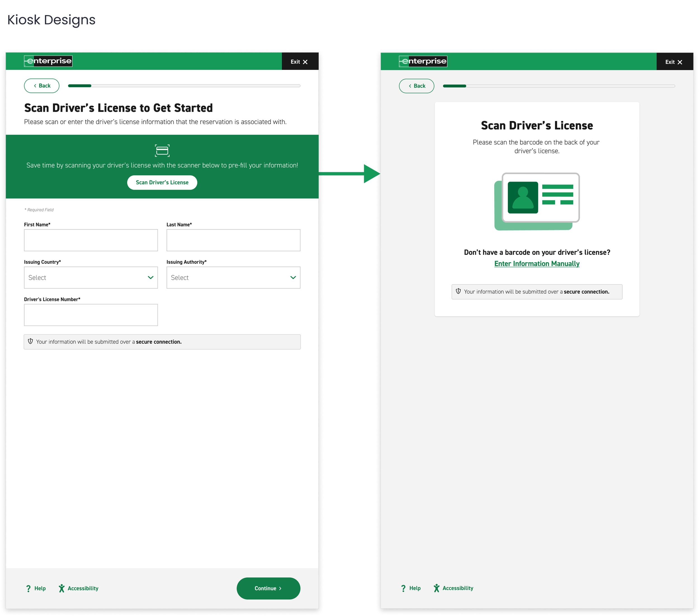Click the progress bar on left kiosk
699x616 pixels.
184,86
